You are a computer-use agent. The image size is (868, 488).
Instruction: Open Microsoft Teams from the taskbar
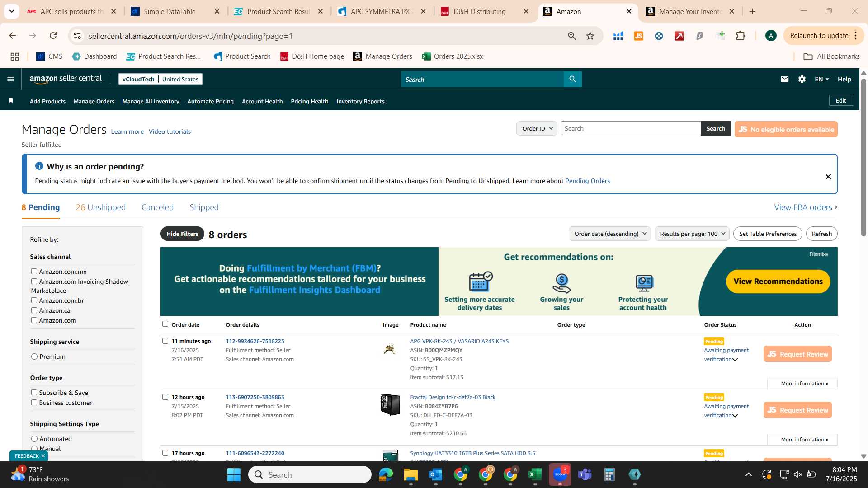(585, 474)
